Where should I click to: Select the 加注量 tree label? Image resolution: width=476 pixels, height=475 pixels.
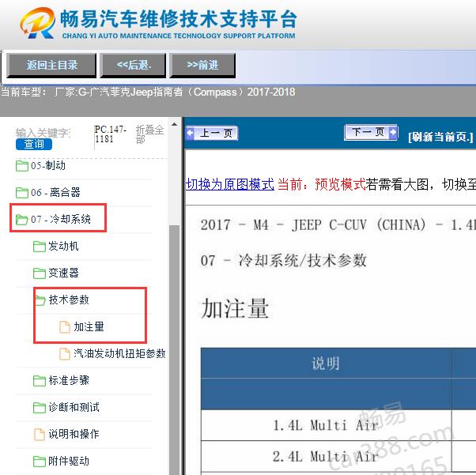click(89, 326)
